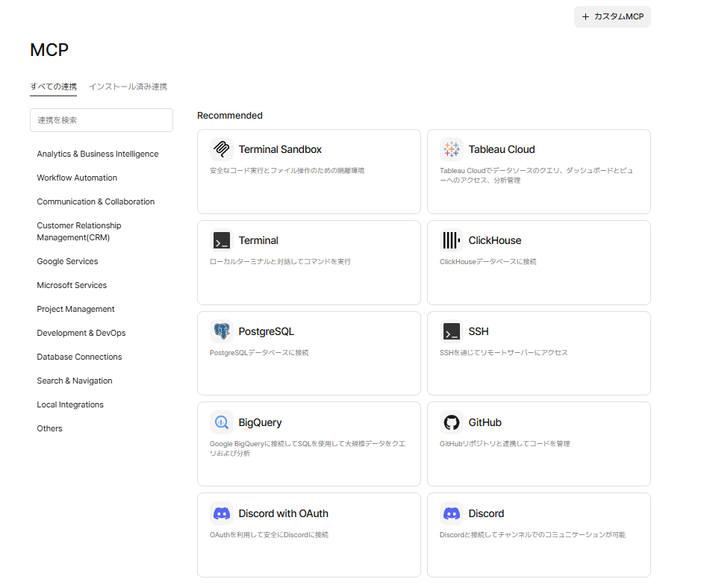This screenshot has width=719, height=588.
Task: Open the Tableau Cloud title
Action: [502, 149]
